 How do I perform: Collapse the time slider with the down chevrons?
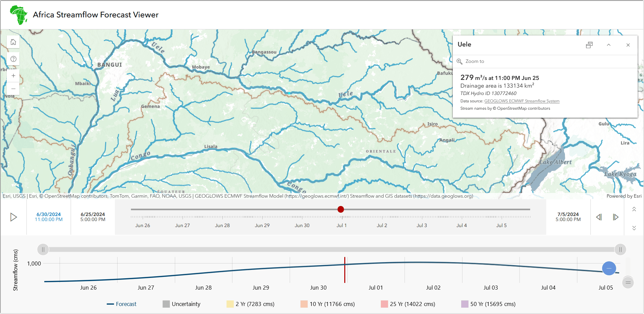[634, 228]
